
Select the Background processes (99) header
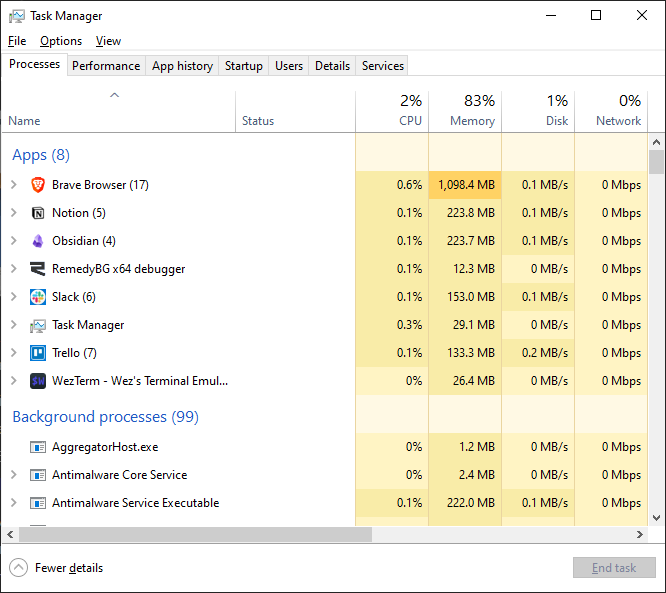pyautogui.click(x=105, y=417)
